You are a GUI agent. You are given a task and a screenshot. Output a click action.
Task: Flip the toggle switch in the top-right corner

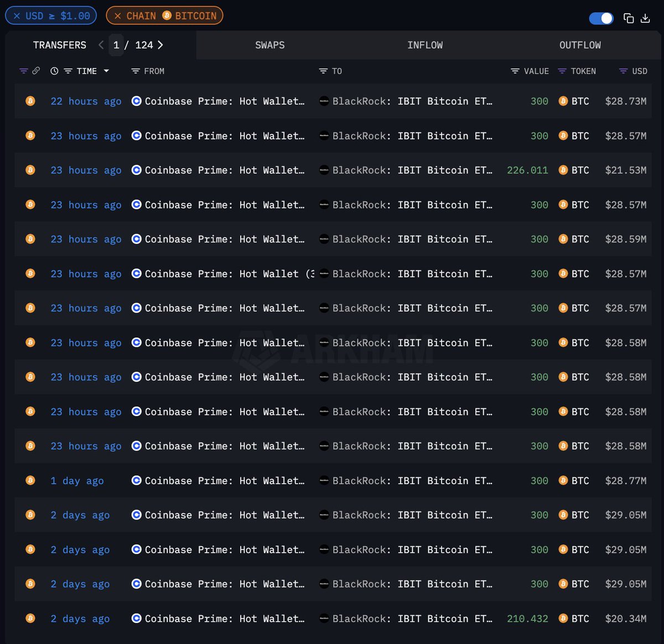click(x=601, y=18)
